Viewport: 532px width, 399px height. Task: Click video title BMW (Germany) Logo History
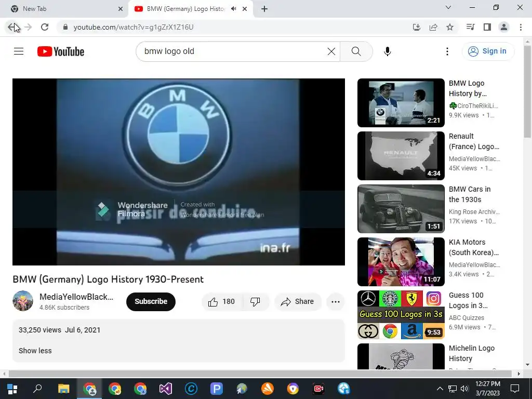(108, 279)
